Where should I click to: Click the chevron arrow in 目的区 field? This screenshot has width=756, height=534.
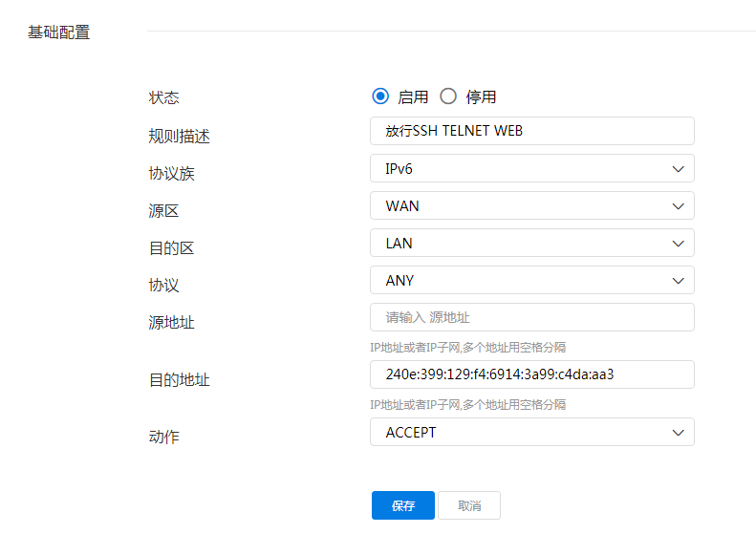pos(679,243)
